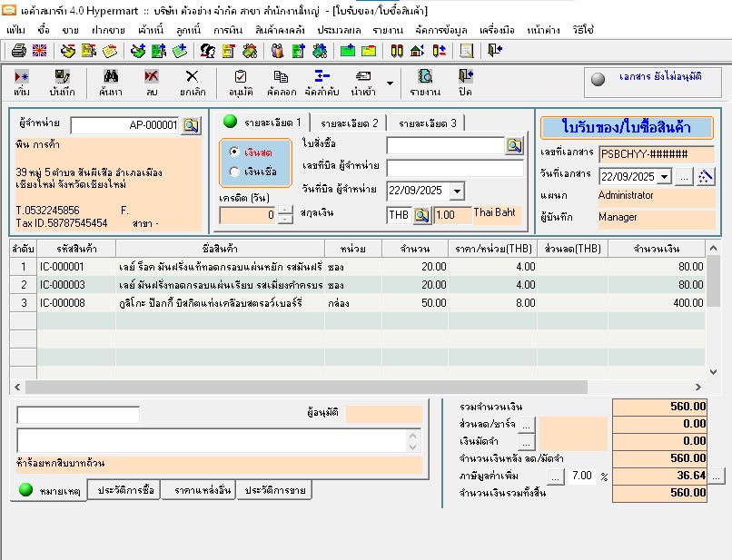
Task: Increase credit days with up spinner
Action: pyautogui.click(x=285, y=211)
